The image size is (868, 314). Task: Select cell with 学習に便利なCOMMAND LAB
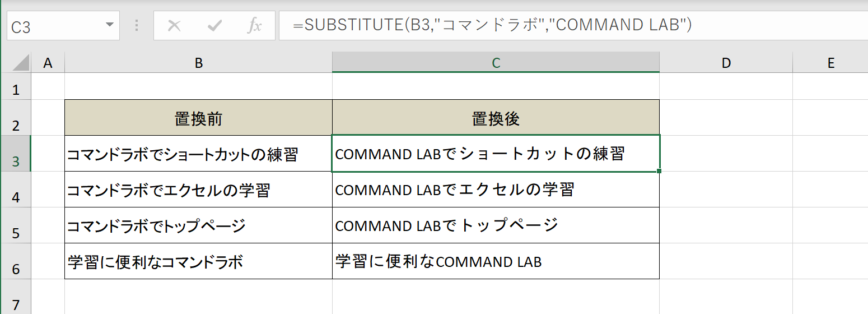point(496,261)
